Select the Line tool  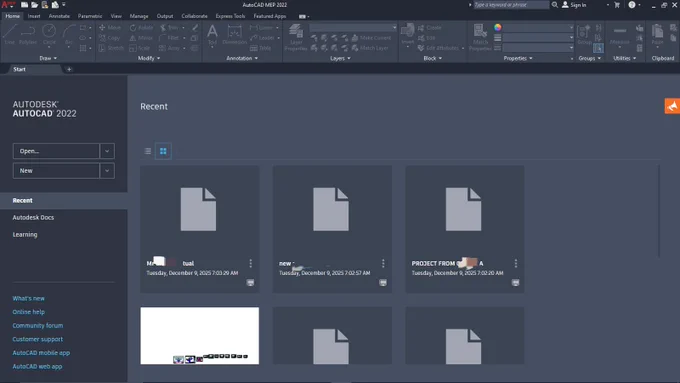tap(10, 35)
